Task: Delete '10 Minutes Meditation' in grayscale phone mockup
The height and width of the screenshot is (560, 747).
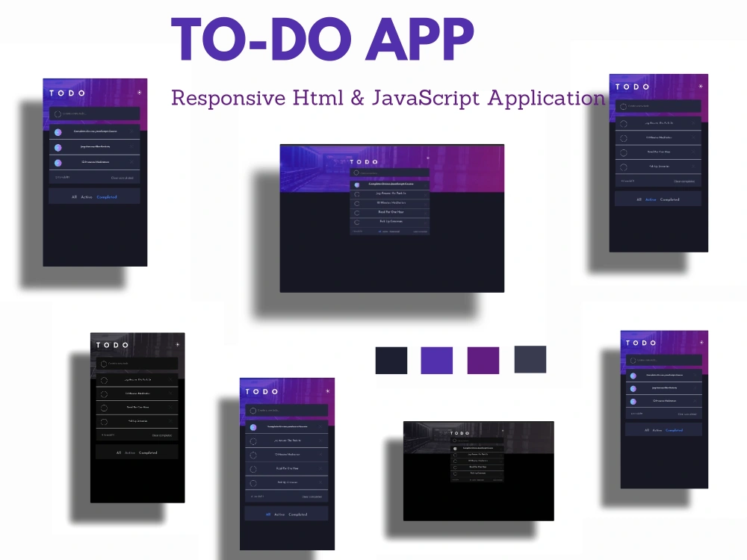Action: pyautogui.click(x=170, y=393)
